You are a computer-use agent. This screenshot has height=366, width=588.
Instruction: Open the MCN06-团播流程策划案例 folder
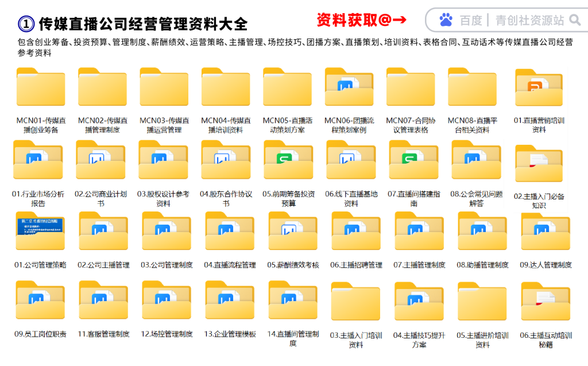[349, 88]
